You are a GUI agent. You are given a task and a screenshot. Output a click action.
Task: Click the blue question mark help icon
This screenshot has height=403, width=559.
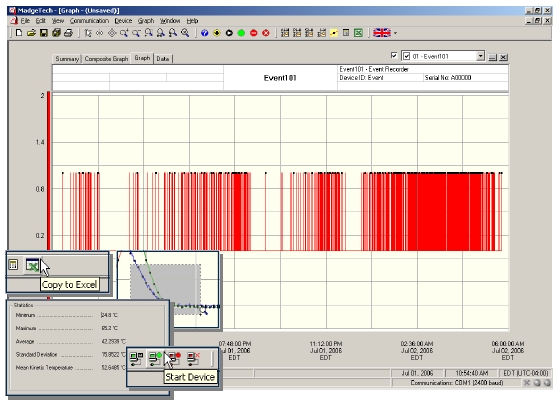[x=205, y=33]
